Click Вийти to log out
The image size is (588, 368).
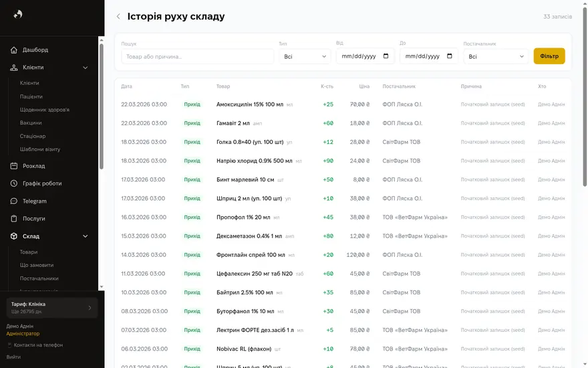click(13, 357)
